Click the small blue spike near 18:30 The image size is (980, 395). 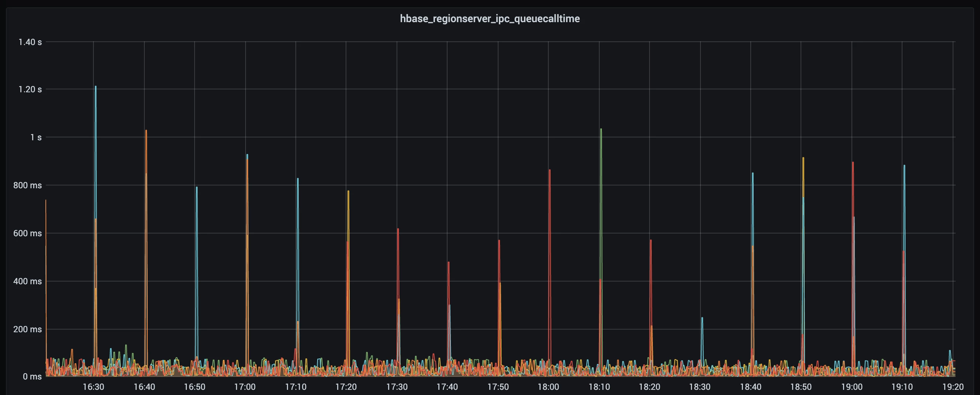pos(702,318)
